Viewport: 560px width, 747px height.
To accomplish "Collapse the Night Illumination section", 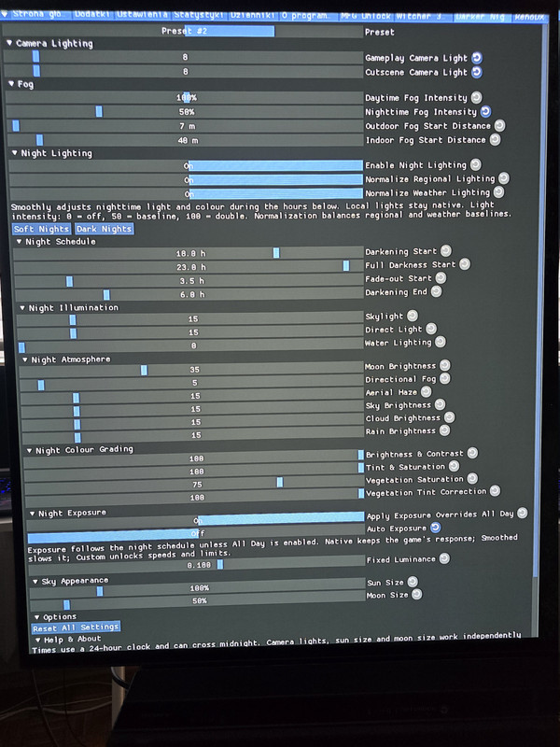I will pyautogui.click(x=21, y=308).
